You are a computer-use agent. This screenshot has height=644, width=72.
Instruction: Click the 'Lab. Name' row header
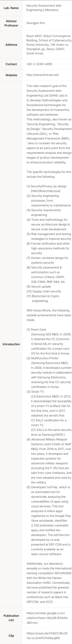pos(11,8)
